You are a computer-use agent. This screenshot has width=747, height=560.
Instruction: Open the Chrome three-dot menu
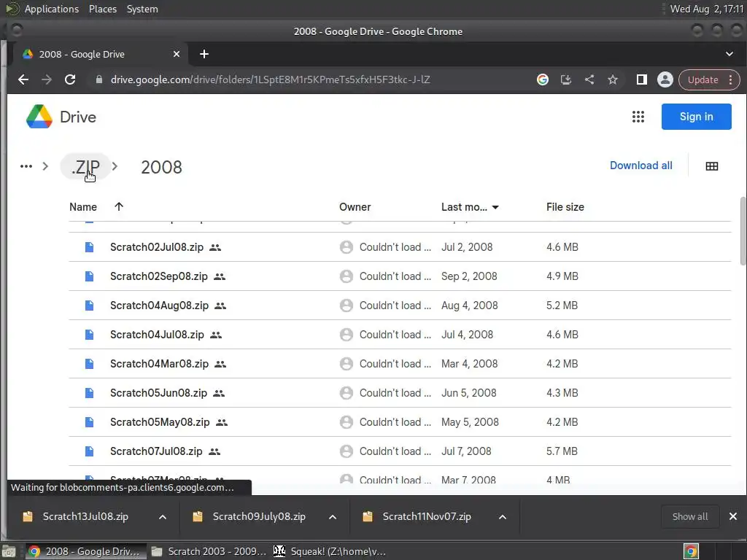[x=730, y=79]
